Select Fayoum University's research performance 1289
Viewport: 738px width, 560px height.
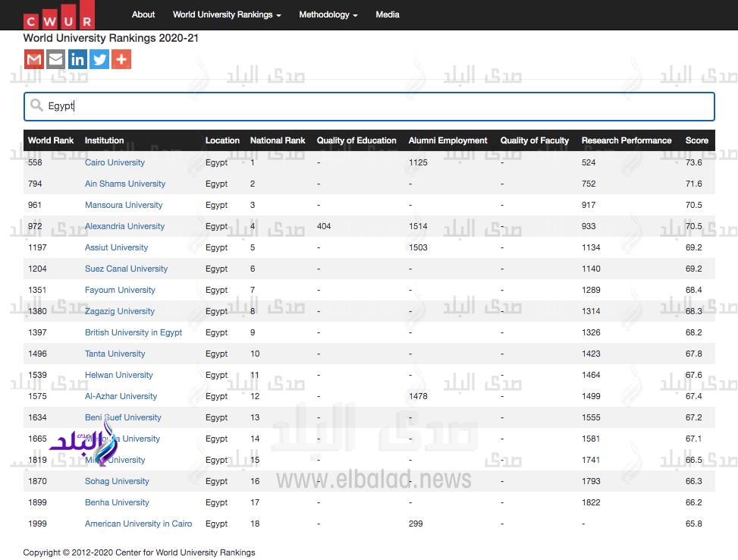[x=591, y=290]
